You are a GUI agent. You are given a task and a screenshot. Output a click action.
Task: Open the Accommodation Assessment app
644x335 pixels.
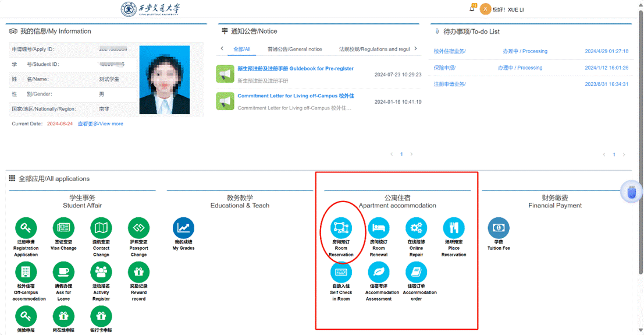tap(379, 273)
